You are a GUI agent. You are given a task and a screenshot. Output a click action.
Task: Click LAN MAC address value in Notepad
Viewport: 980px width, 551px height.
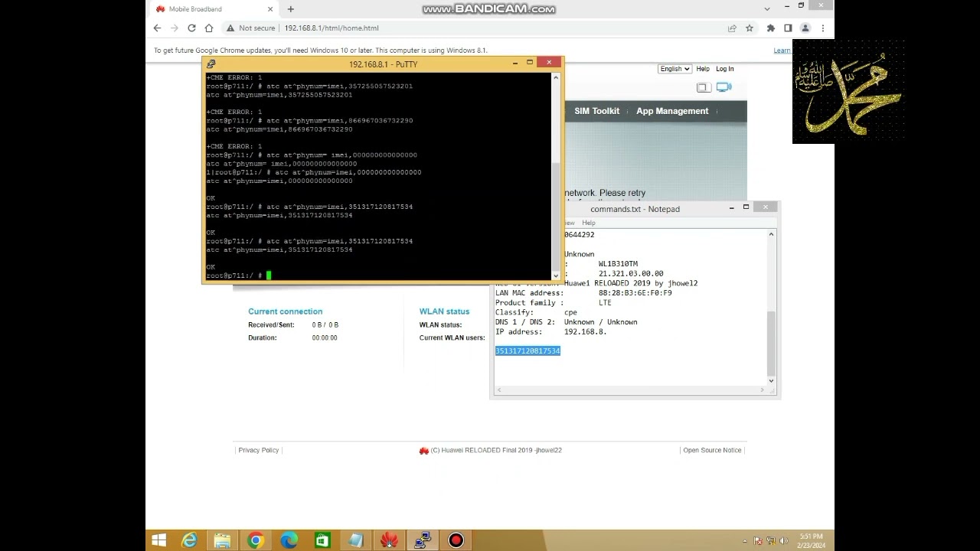pos(635,293)
